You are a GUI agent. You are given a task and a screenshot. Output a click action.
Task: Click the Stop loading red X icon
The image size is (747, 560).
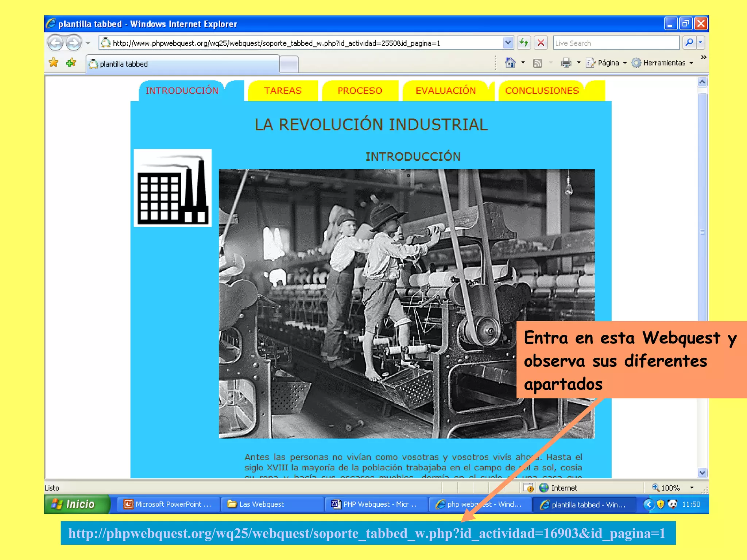coord(541,43)
